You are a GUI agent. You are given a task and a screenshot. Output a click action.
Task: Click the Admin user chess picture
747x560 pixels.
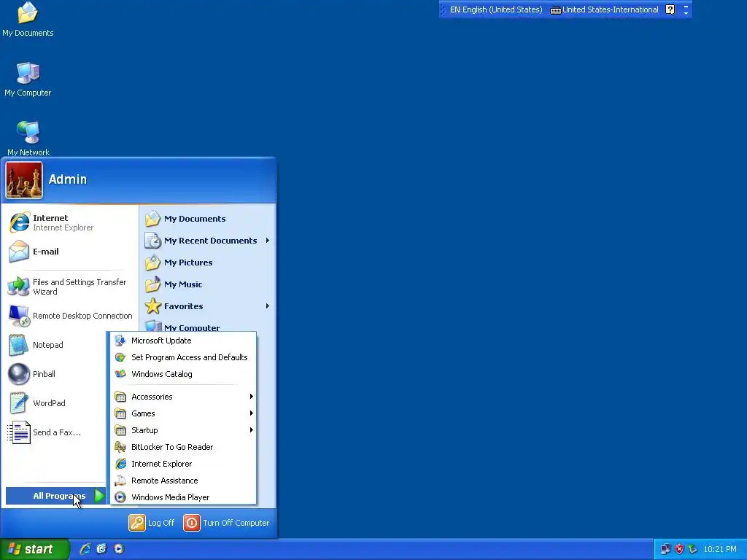[24, 179]
